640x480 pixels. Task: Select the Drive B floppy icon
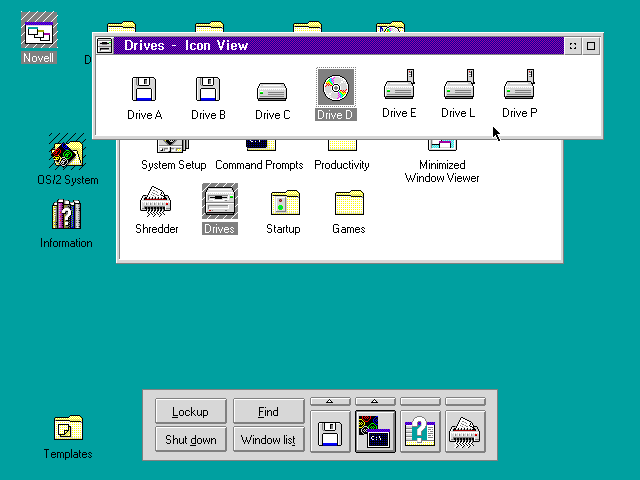point(208,89)
